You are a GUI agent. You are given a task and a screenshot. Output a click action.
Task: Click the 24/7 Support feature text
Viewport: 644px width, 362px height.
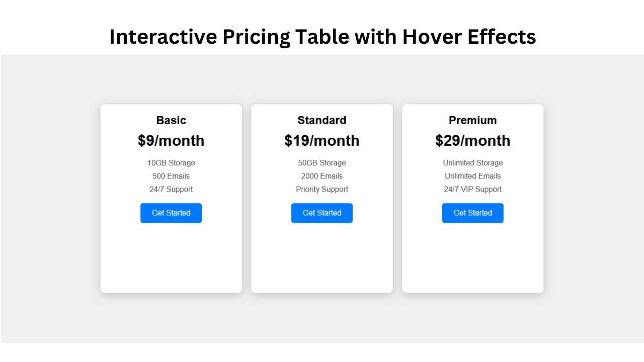coord(171,190)
